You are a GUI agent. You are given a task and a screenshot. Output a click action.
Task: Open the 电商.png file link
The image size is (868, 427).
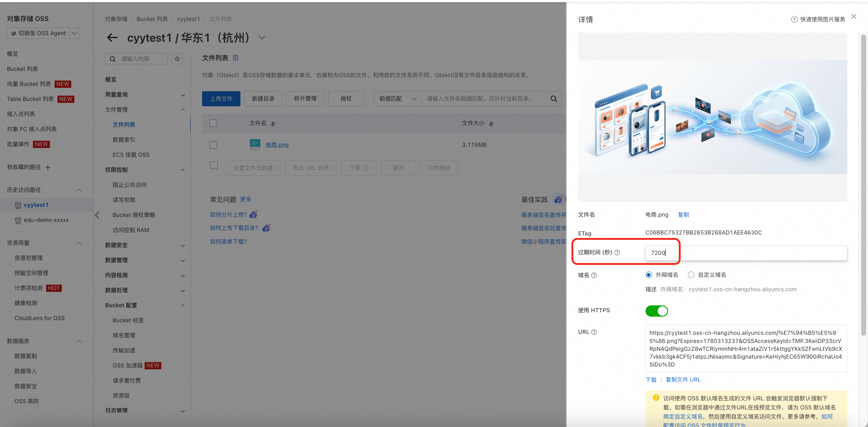(x=277, y=145)
